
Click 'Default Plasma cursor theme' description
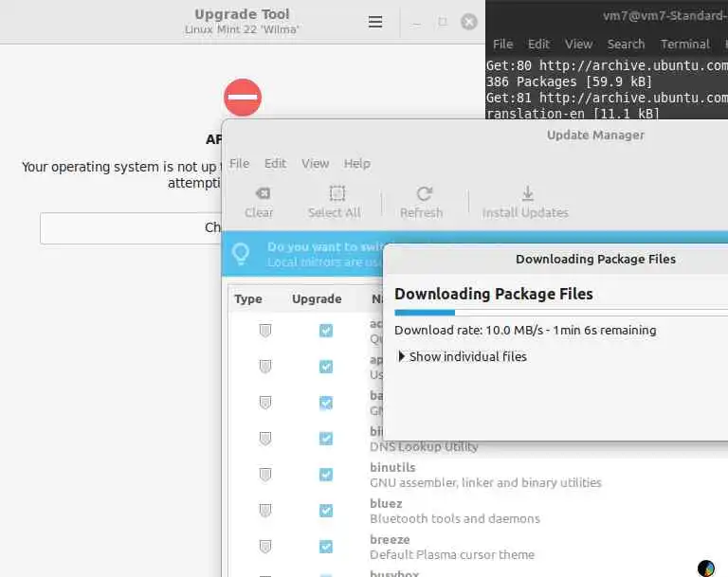pos(452,554)
